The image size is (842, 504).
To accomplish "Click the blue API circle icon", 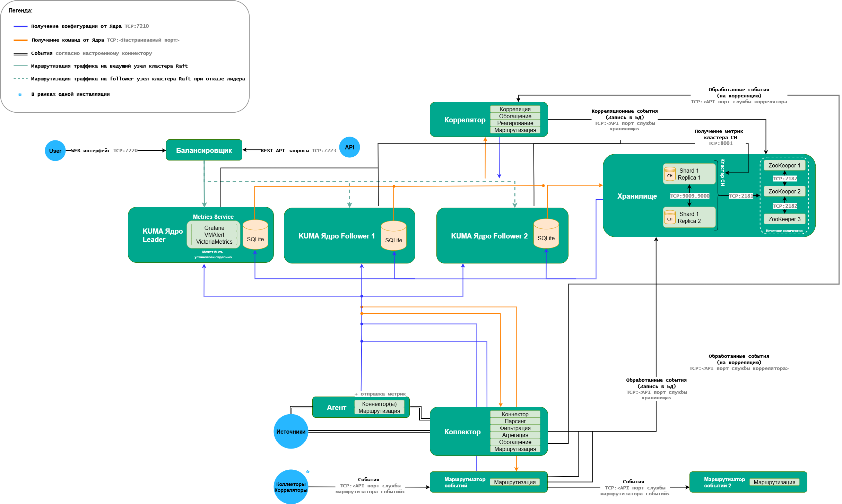I will click(349, 147).
